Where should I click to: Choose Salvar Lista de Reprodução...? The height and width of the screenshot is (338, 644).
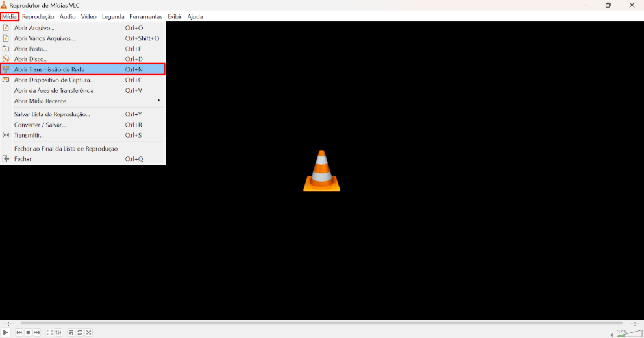tap(83, 114)
